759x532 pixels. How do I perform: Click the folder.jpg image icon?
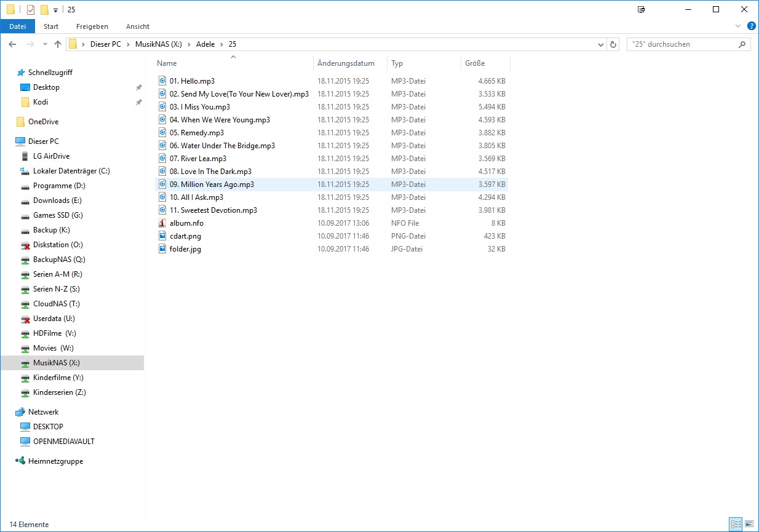[162, 249]
